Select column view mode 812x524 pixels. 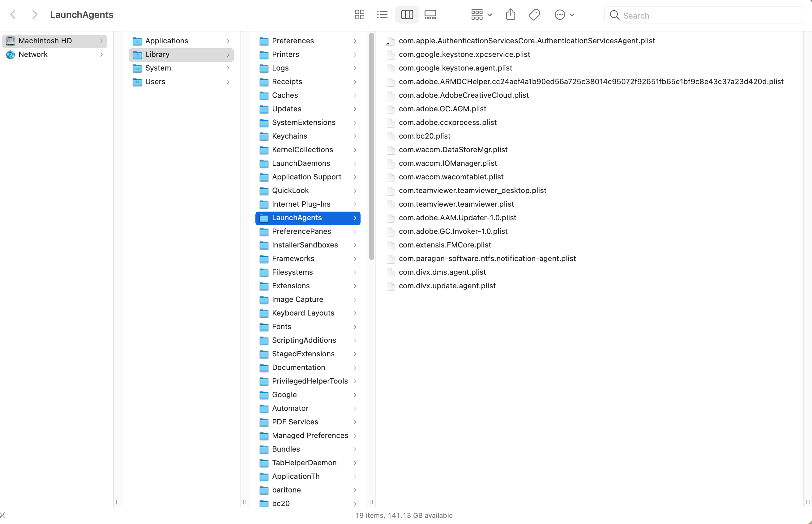[x=407, y=15]
